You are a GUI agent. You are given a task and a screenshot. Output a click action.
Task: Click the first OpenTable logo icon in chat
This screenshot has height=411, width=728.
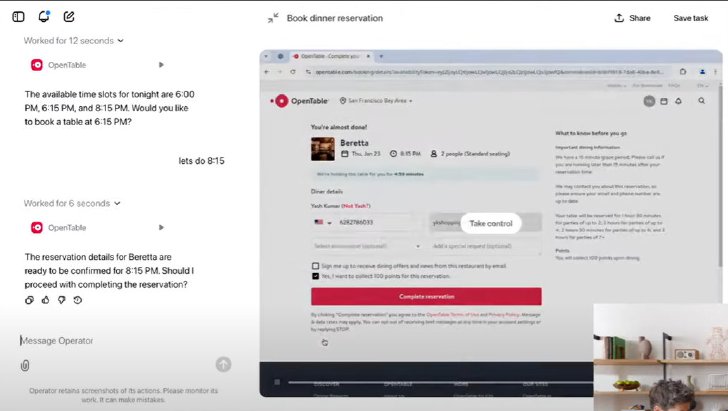point(37,65)
